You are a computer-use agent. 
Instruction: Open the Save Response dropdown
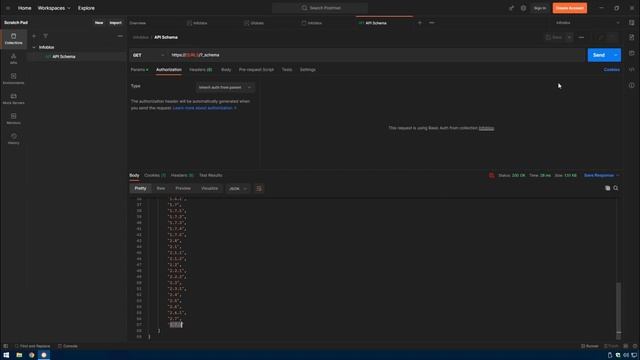[x=601, y=175]
